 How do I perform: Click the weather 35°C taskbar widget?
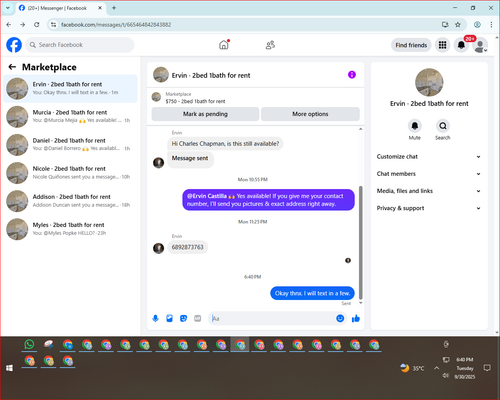tap(412, 368)
